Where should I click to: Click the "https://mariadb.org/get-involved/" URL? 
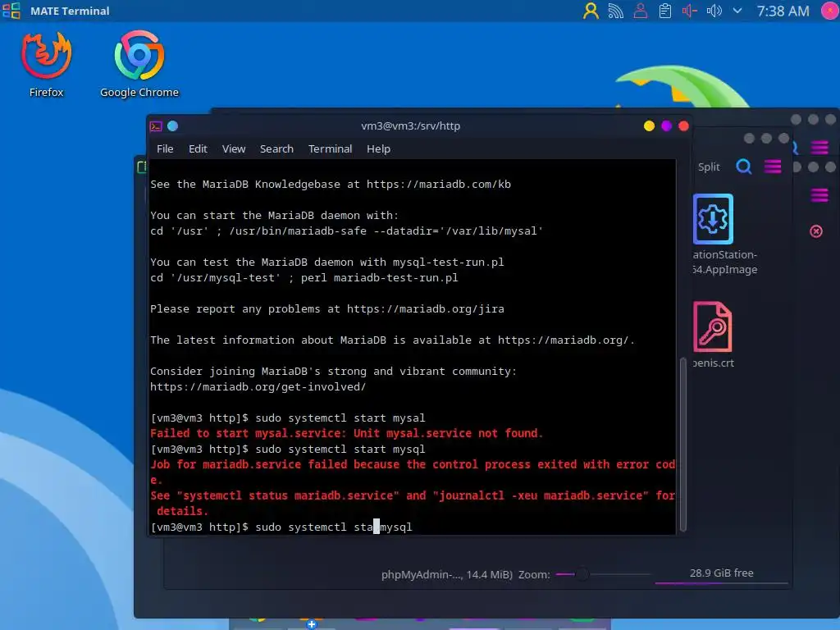click(258, 387)
